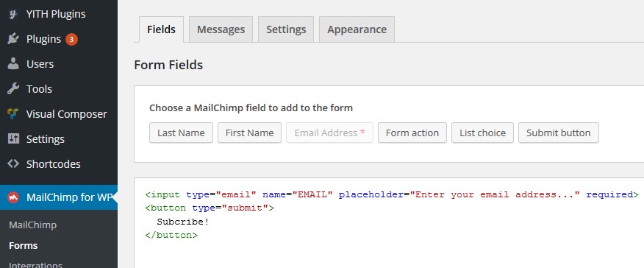This screenshot has height=268, width=644.
Task: Click the Plugins update count badge
Action: tap(71, 40)
